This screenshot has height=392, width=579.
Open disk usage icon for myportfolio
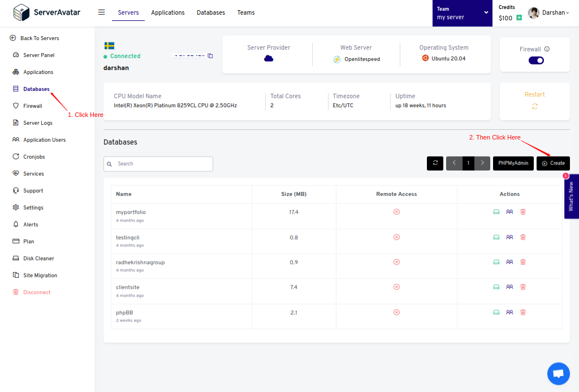tap(496, 212)
